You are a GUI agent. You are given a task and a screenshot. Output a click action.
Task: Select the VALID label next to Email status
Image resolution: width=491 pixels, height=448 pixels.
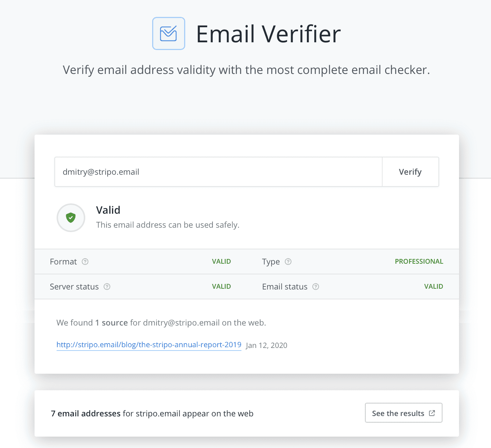(x=433, y=286)
